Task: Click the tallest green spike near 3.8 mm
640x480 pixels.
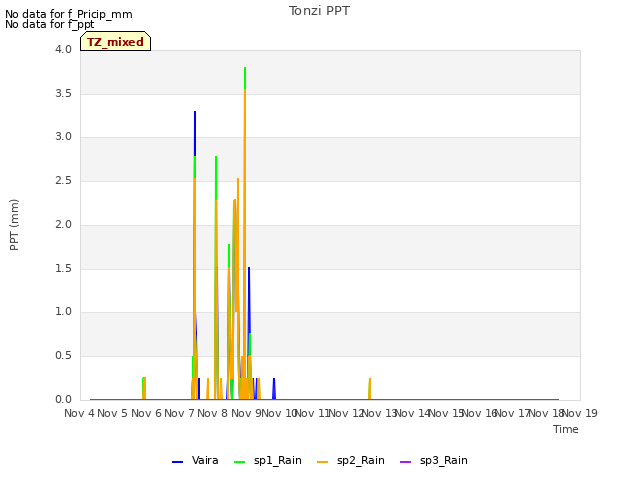Action: 245,78
